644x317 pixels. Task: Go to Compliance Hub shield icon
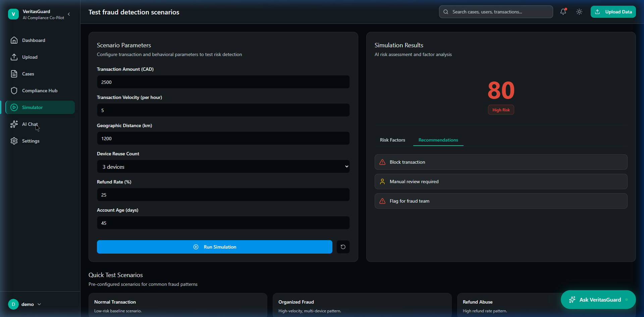pyautogui.click(x=14, y=91)
